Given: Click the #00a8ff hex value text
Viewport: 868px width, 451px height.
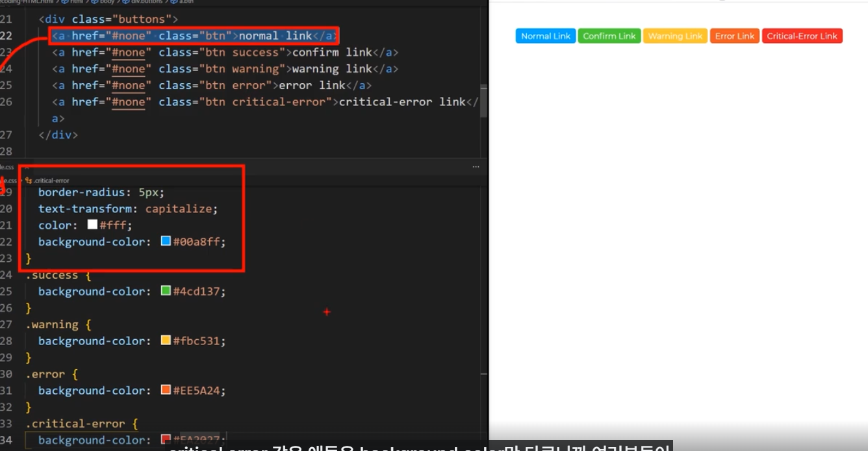Looking at the screenshot, I should (196, 241).
